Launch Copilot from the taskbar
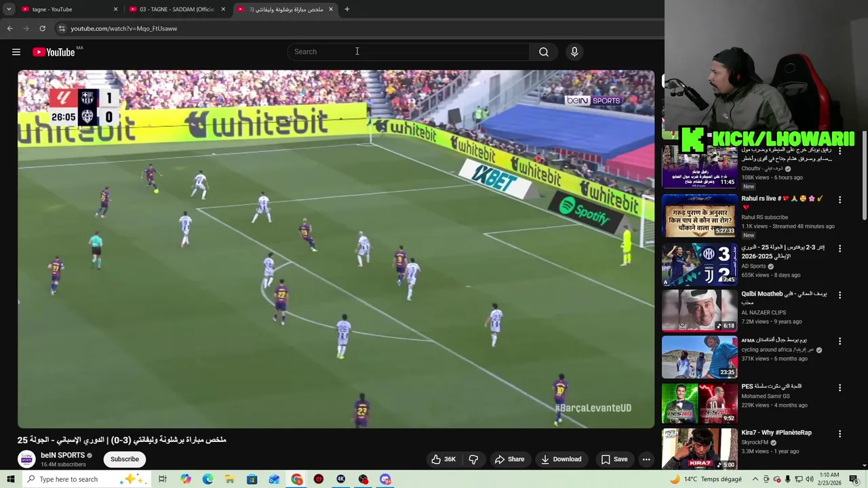This screenshot has width=868, height=488. click(186, 479)
